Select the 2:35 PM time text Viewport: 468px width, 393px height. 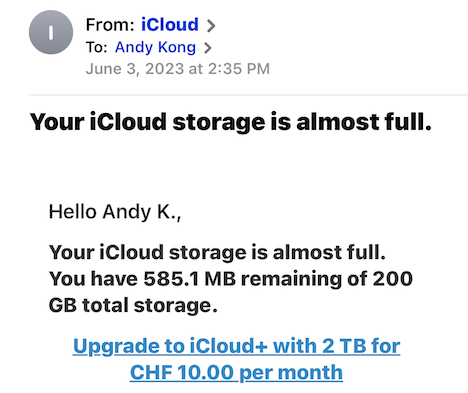coord(239,69)
